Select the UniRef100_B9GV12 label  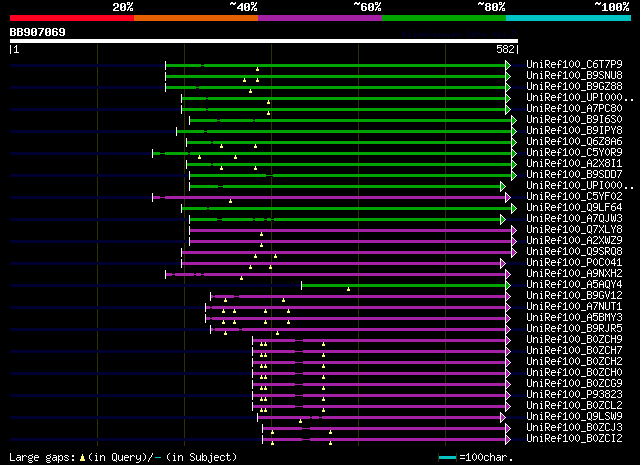pos(574,296)
